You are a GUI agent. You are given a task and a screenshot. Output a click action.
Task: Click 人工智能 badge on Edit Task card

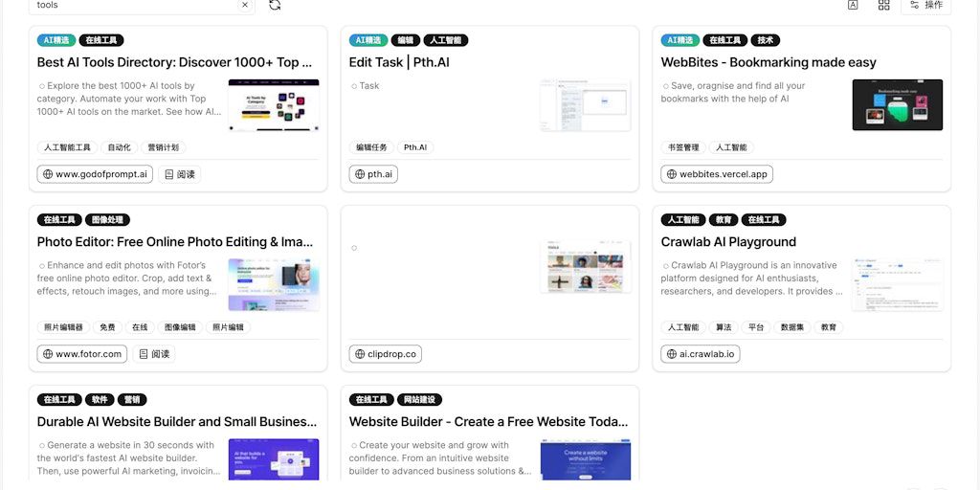tap(446, 40)
